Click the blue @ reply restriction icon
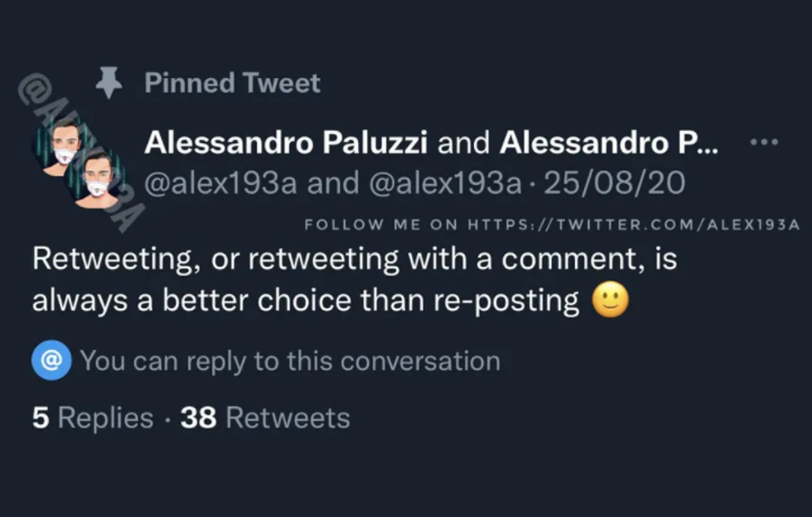The width and height of the screenshot is (812, 517). 51,360
